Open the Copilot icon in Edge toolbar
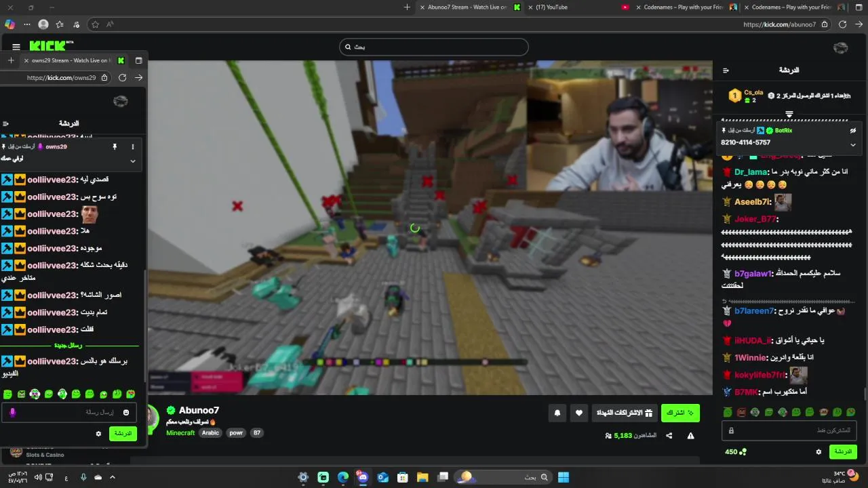Image resolution: width=868 pixels, height=488 pixels. tap(9, 24)
